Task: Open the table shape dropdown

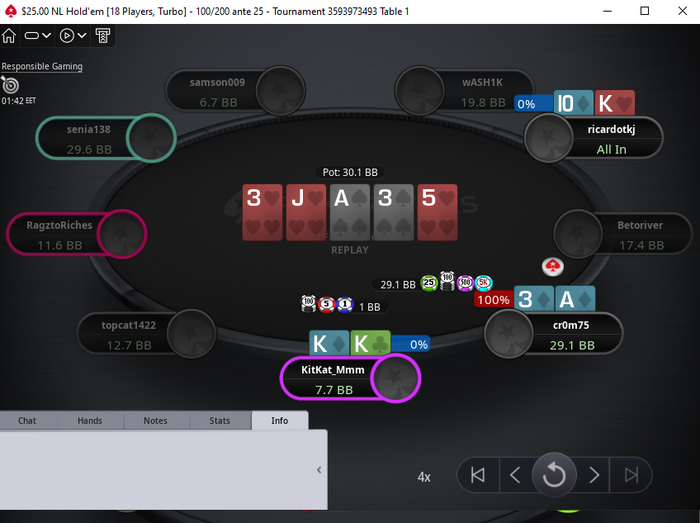Action: [x=38, y=36]
